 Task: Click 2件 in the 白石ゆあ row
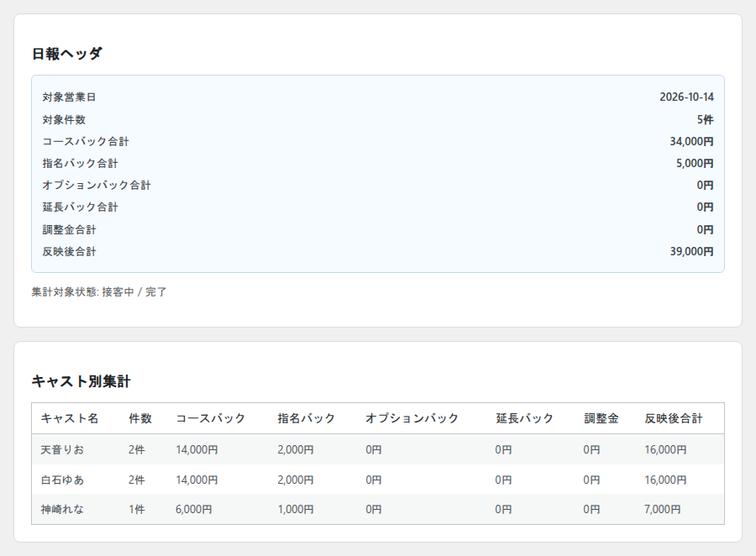pos(136,480)
